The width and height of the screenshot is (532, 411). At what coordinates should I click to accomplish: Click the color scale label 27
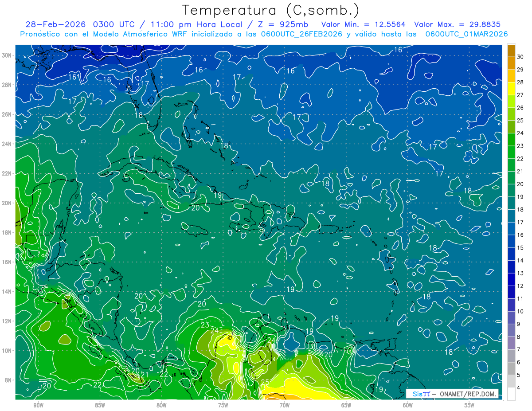[520, 95]
